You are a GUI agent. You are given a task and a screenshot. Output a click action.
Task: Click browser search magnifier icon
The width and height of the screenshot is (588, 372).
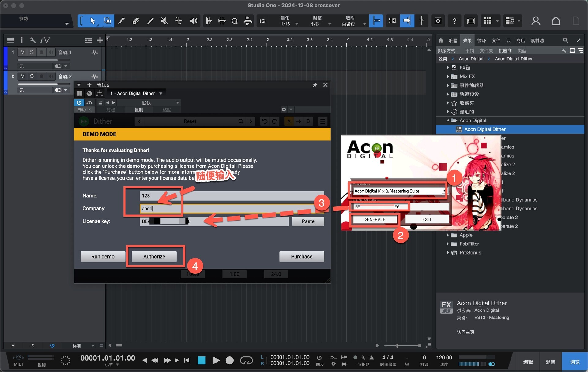tap(565, 40)
